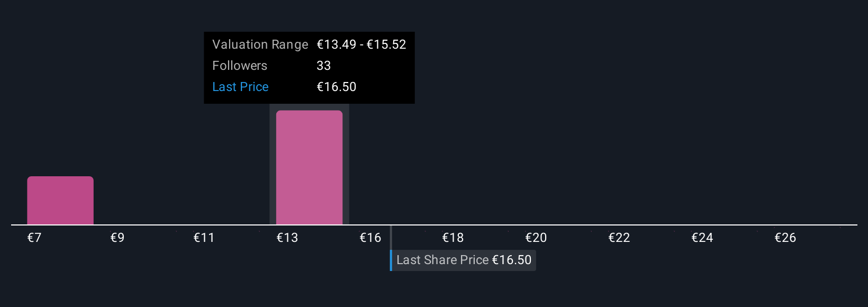
Task: Click the Followers label in tooltip
Action: click(240, 66)
